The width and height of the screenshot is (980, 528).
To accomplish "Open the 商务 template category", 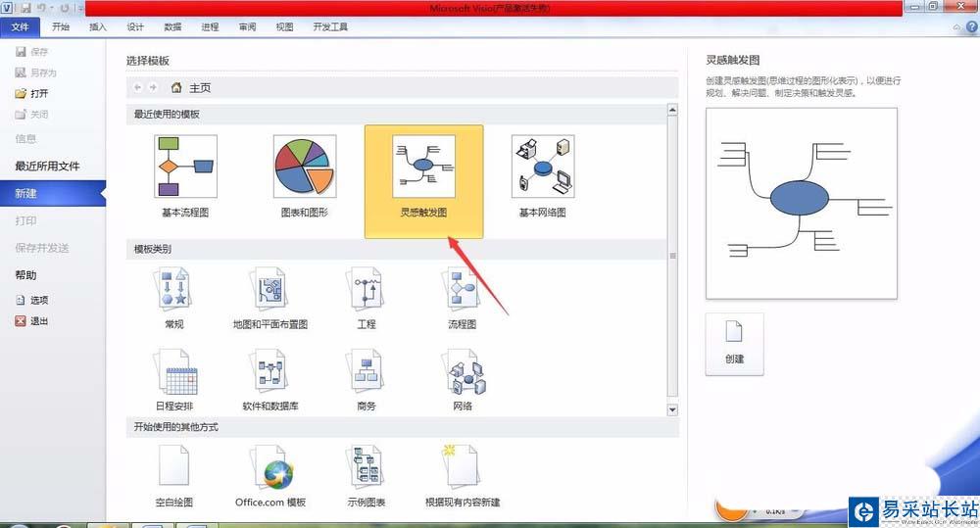I will click(367, 372).
